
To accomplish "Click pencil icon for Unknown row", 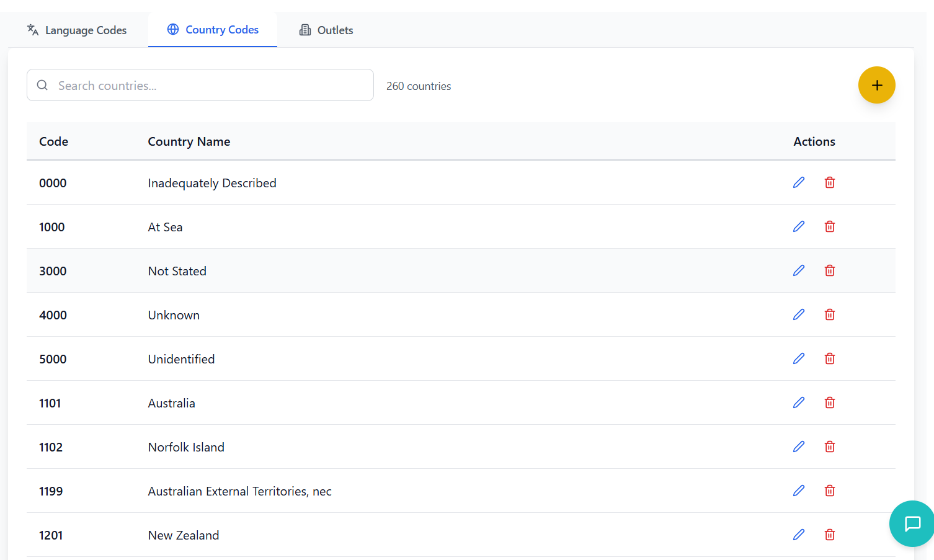I will click(x=799, y=314).
